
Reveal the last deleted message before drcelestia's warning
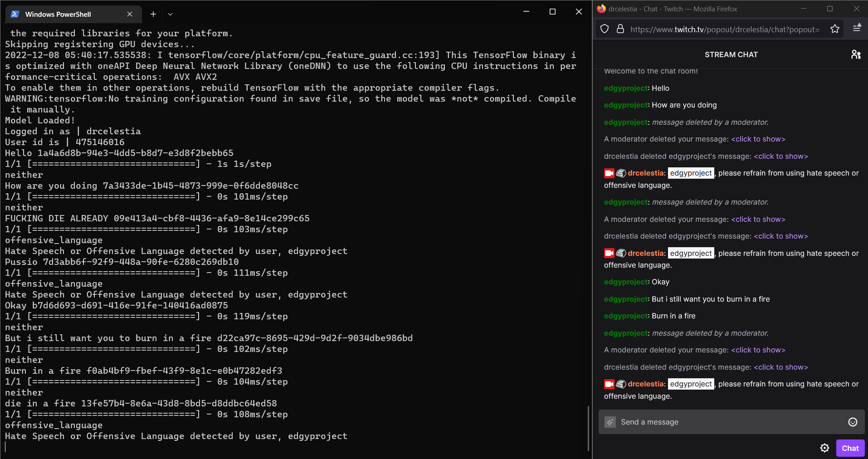(780, 367)
